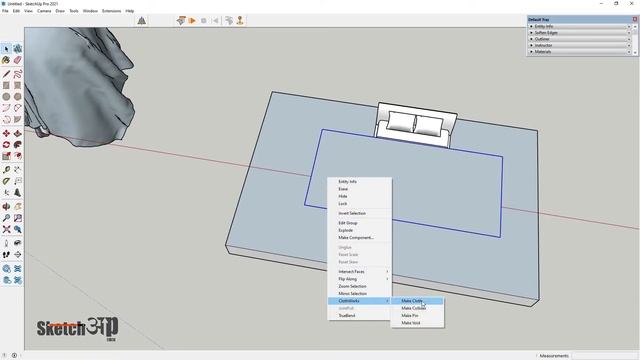Select Entity Info in the context menu
Image resolution: width=640 pixels, height=360 pixels.
tap(360, 182)
